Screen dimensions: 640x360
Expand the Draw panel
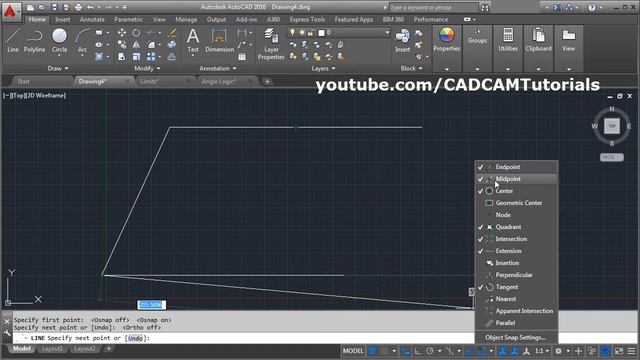click(58, 69)
